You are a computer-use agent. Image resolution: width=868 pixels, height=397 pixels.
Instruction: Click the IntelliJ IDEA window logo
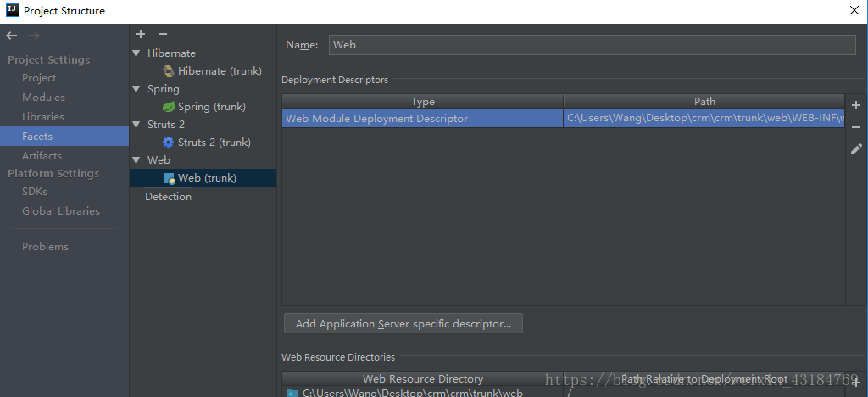[x=12, y=10]
